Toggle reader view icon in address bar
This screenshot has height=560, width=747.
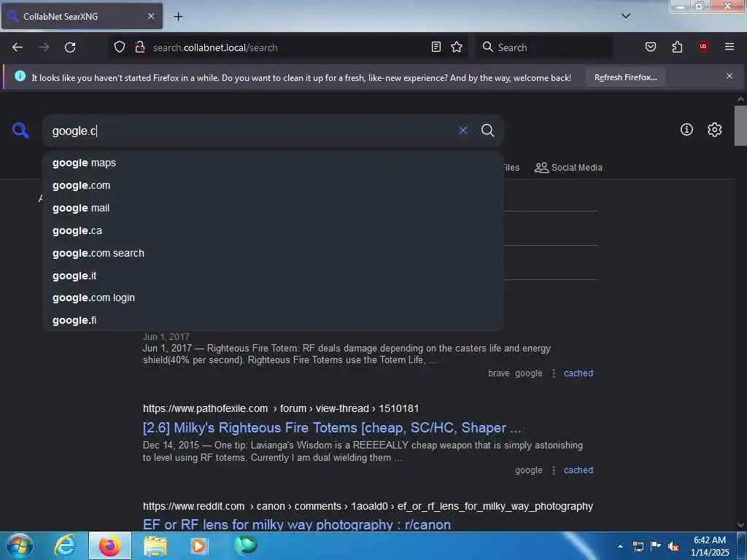click(x=436, y=47)
